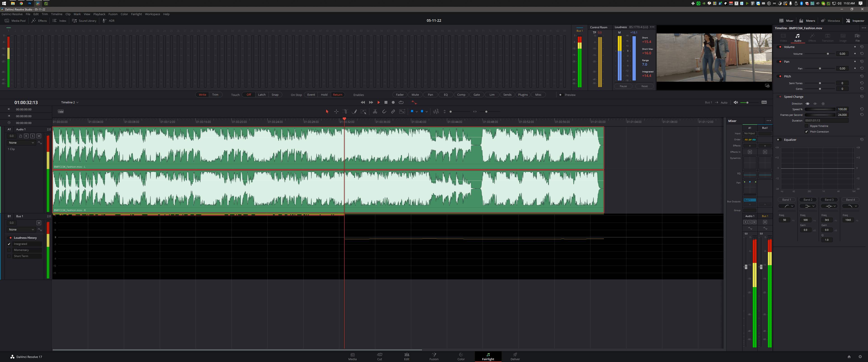Open the ADR panel
The width and height of the screenshot is (868, 362).
point(108,21)
